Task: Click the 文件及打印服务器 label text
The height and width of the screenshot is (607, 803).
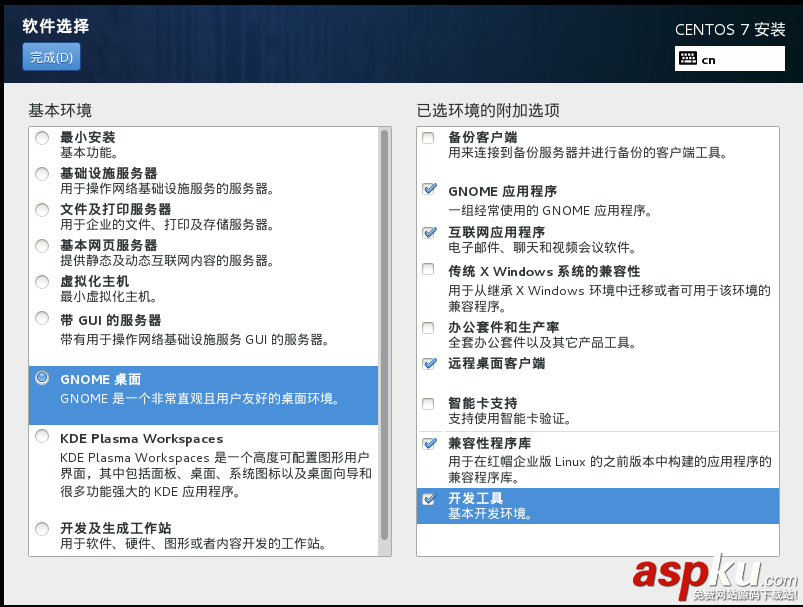Action: click(116, 209)
